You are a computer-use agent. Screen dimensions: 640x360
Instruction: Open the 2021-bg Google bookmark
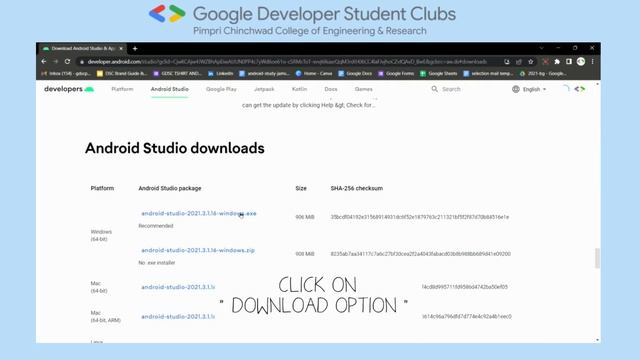click(543, 73)
